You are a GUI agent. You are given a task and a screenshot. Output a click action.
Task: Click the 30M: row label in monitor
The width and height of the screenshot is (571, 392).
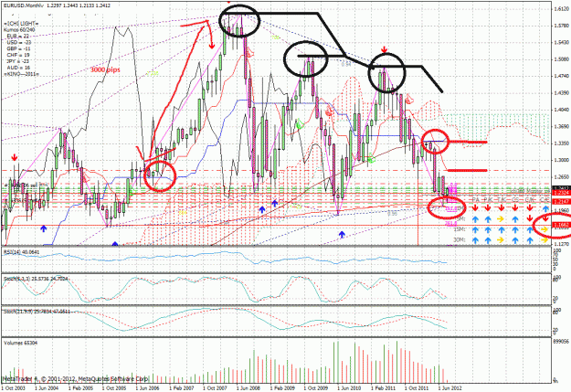[x=460, y=240]
